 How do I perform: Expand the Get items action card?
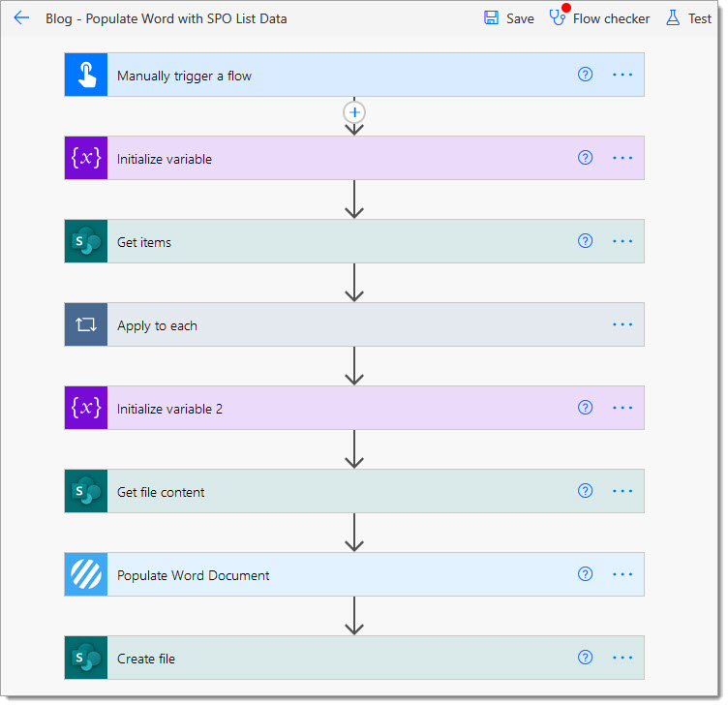tap(354, 241)
